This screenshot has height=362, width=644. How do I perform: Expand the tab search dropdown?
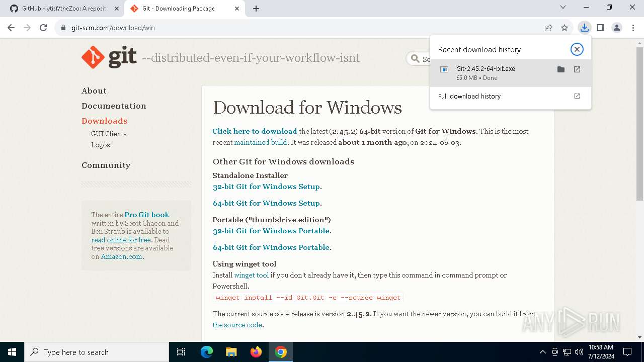click(563, 8)
